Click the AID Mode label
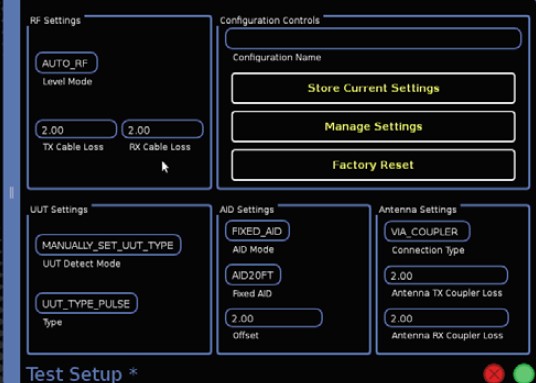The height and width of the screenshot is (383, 536). point(253,250)
